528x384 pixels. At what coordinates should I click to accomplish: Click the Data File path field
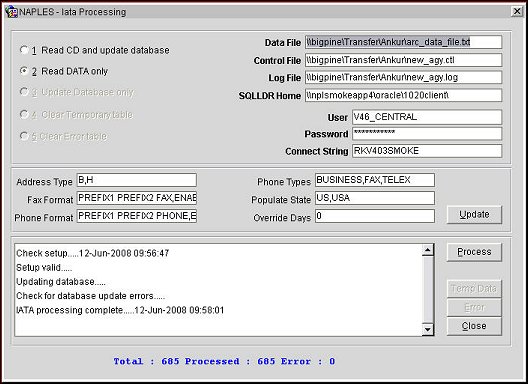pos(403,42)
